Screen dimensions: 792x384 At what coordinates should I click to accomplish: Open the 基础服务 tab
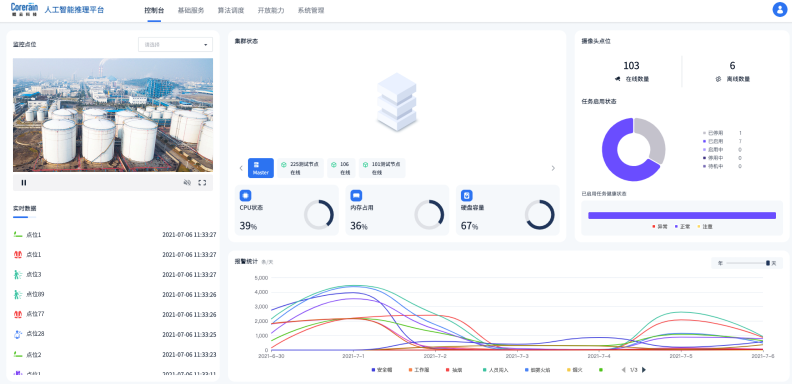191,10
